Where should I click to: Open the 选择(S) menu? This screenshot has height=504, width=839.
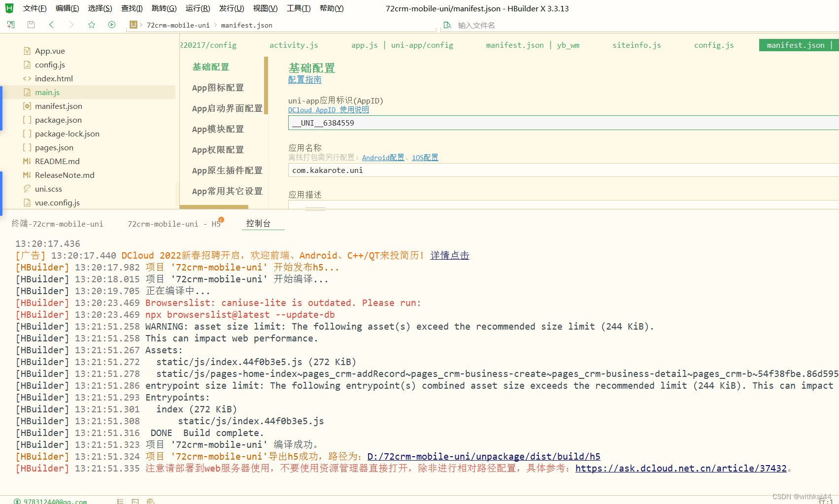(x=100, y=8)
